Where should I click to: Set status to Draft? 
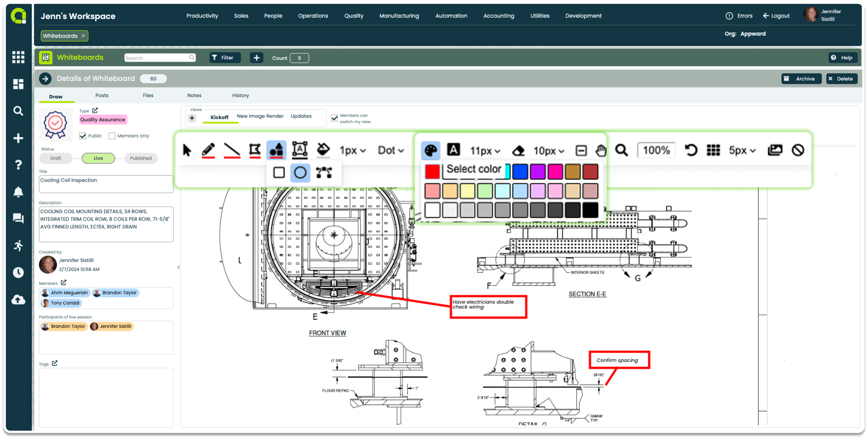(56, 158)
